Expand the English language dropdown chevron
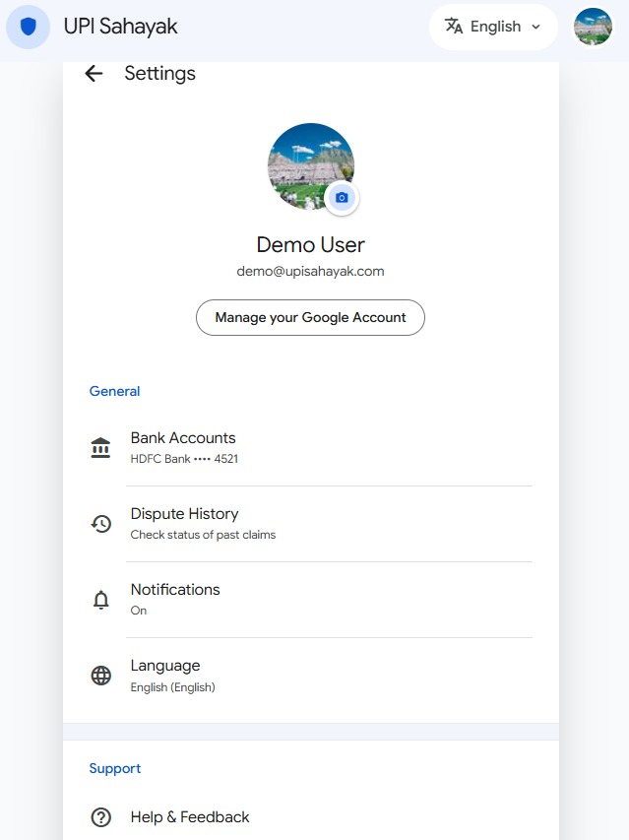This screenshot has width=629, height=840. click(x=535, y=27)
